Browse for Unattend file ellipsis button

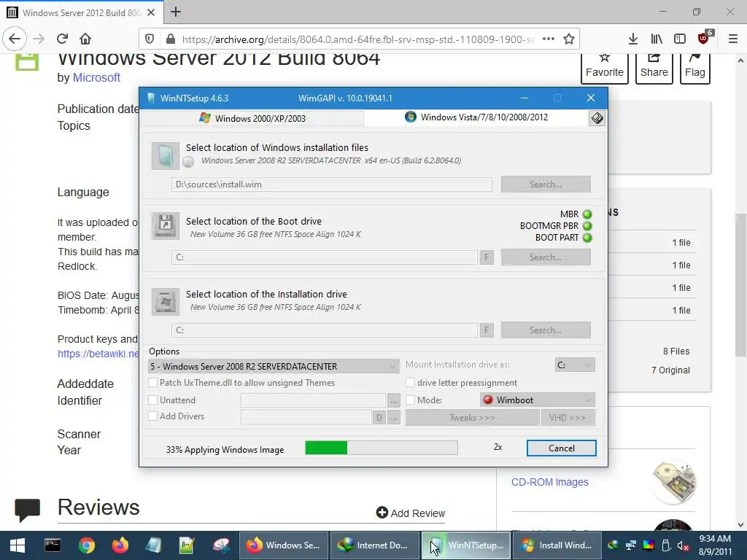pyautogui.click(x=393, y=400)
